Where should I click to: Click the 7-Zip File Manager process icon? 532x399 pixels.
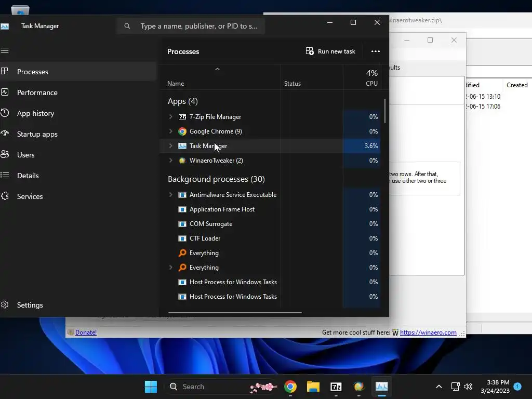pos(182,117)
